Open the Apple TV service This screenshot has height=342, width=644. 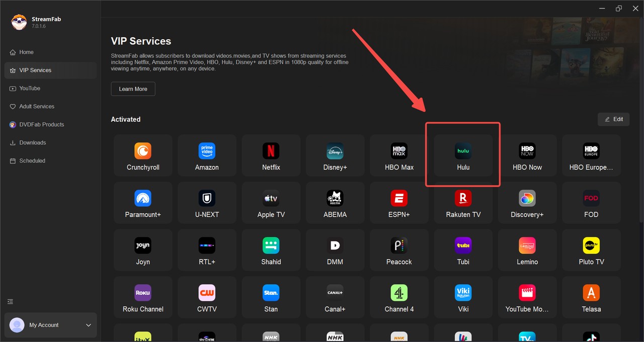pos(271,202)
